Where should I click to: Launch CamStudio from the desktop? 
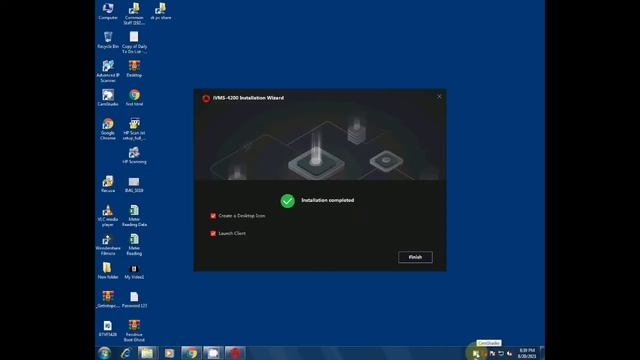108,98
